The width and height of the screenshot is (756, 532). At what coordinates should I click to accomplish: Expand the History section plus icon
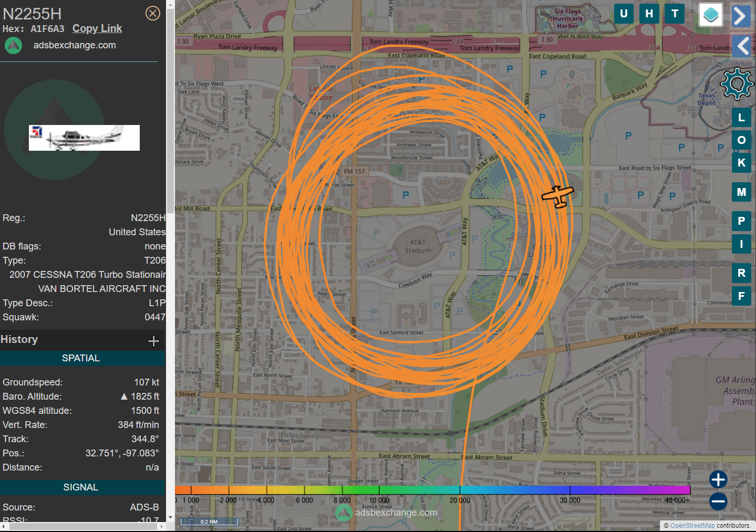tap(153, 341)
